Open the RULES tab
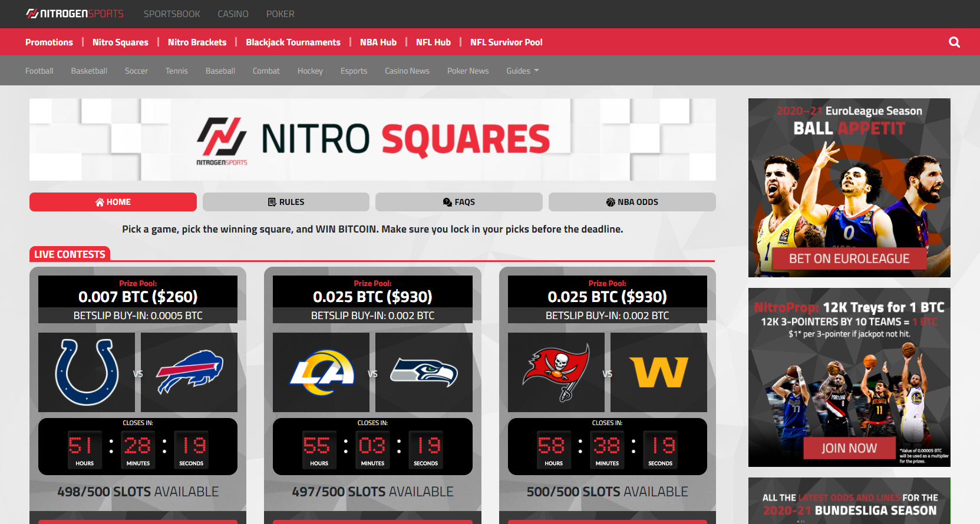This screenshot has height=524, width=980. tap(286, 202)
